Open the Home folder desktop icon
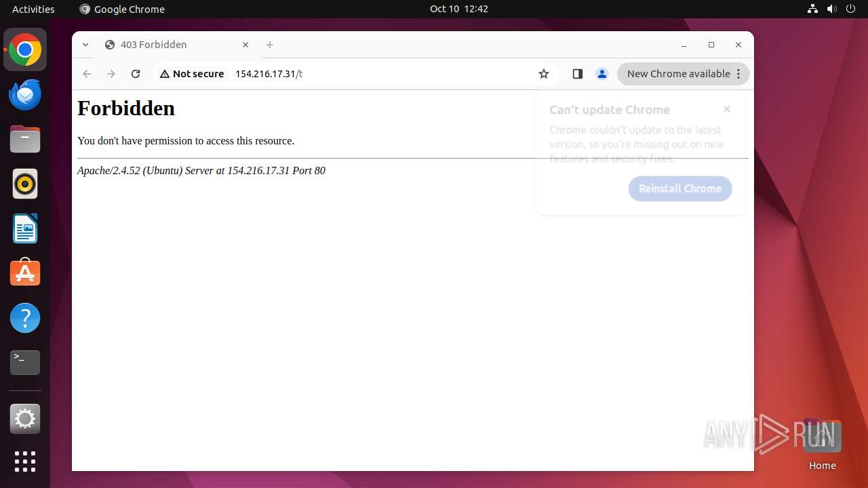 click(822, 444)
